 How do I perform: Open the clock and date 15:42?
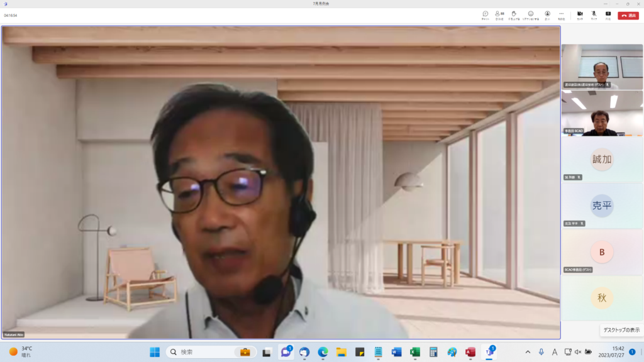click(x=611, y=352)
